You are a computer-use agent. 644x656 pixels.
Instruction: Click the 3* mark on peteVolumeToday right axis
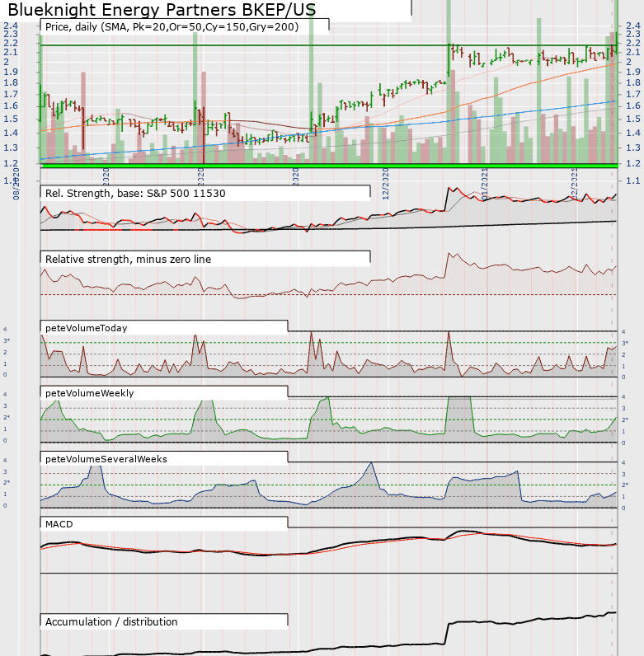pyautogui.click(x=625, y=343)
